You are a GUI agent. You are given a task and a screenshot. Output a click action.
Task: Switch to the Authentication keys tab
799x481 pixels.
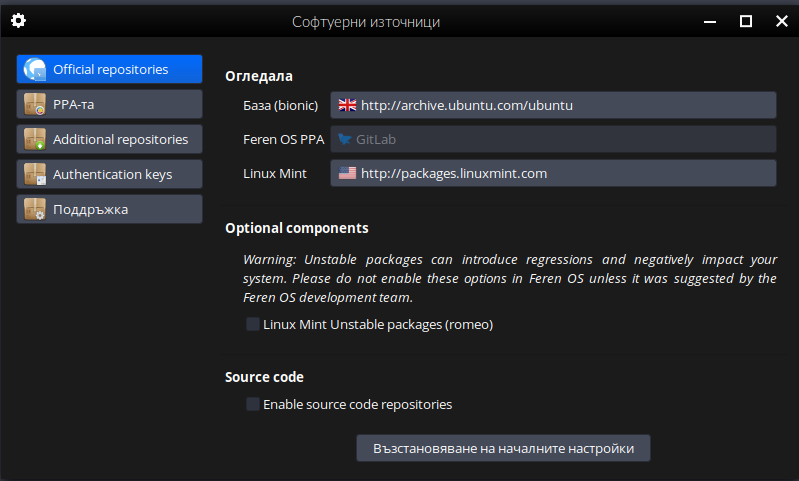[x=110, y=174]
